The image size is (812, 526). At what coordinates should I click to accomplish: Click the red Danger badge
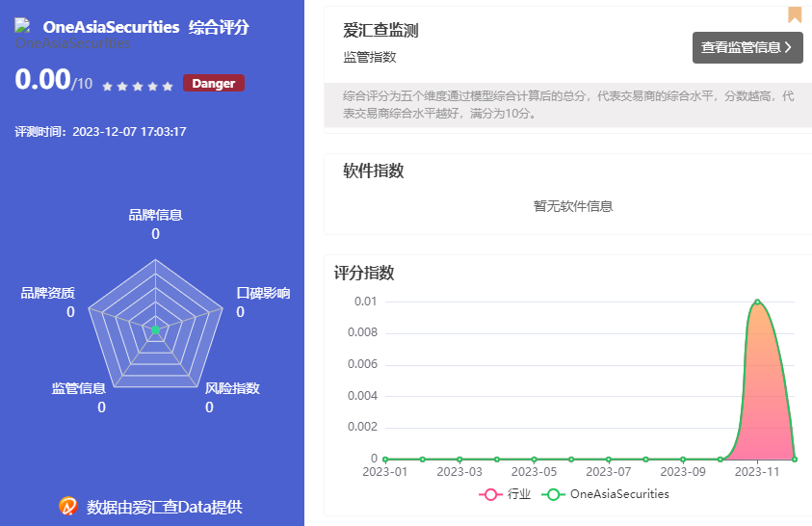tap(214, 84)
